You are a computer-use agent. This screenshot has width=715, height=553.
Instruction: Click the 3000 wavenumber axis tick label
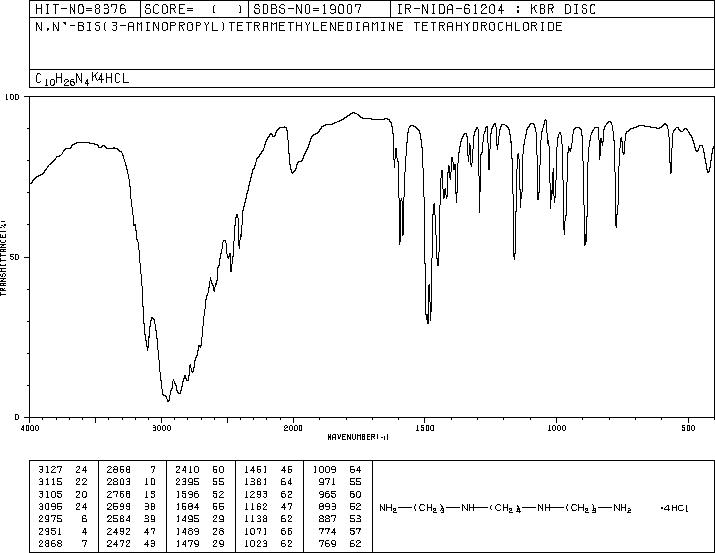click(161, 428)
